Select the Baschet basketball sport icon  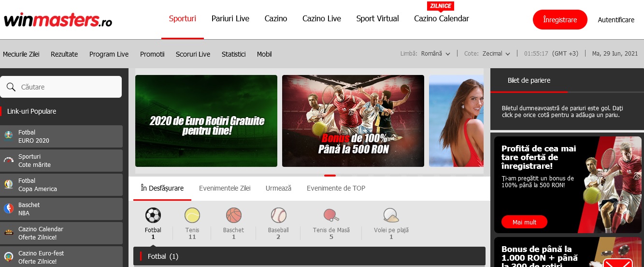tap(234, 215)
